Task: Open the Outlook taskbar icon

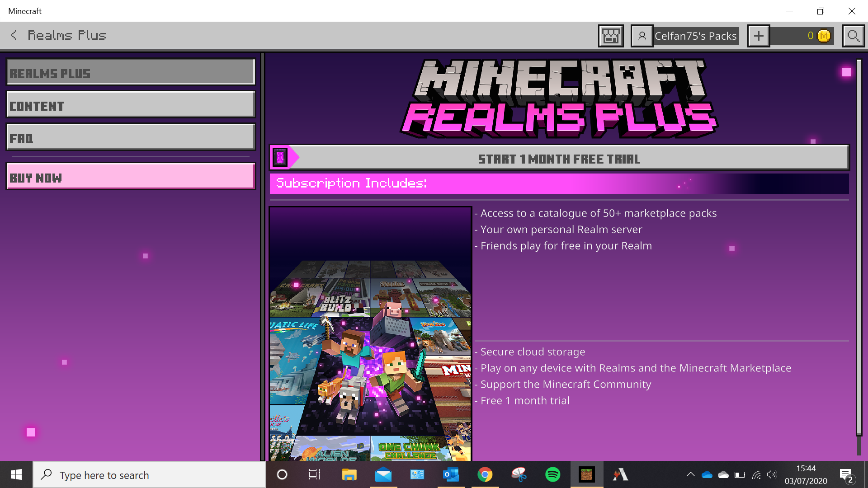Action: tap(451, 474)
